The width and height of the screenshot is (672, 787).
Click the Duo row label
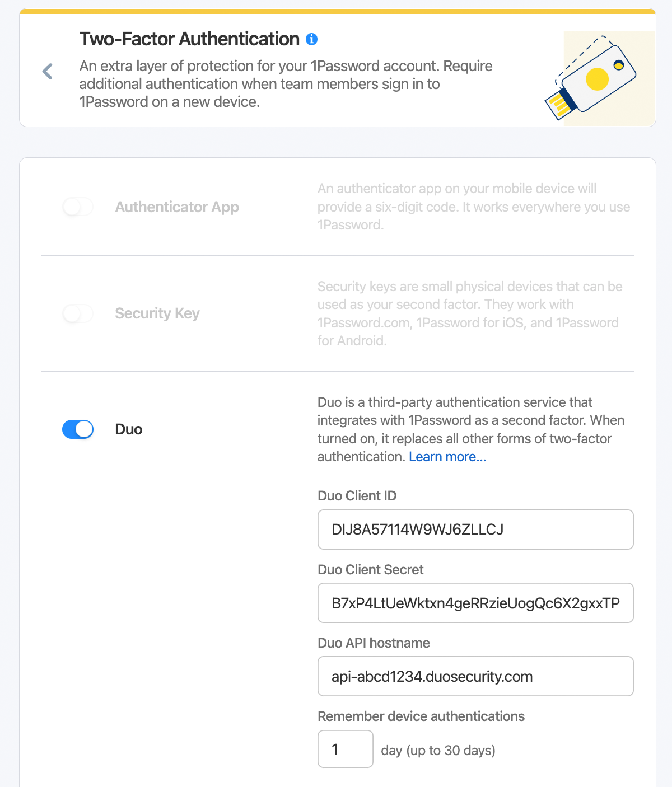click(128, 429)
